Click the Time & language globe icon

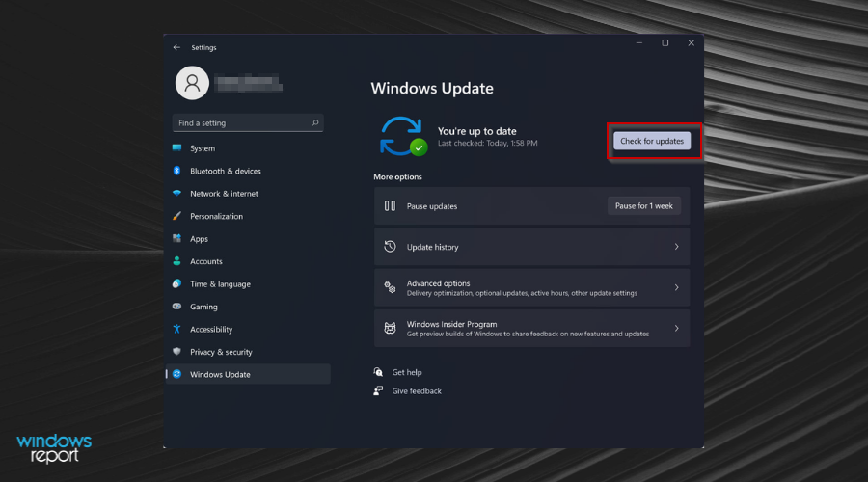(177, 283)
